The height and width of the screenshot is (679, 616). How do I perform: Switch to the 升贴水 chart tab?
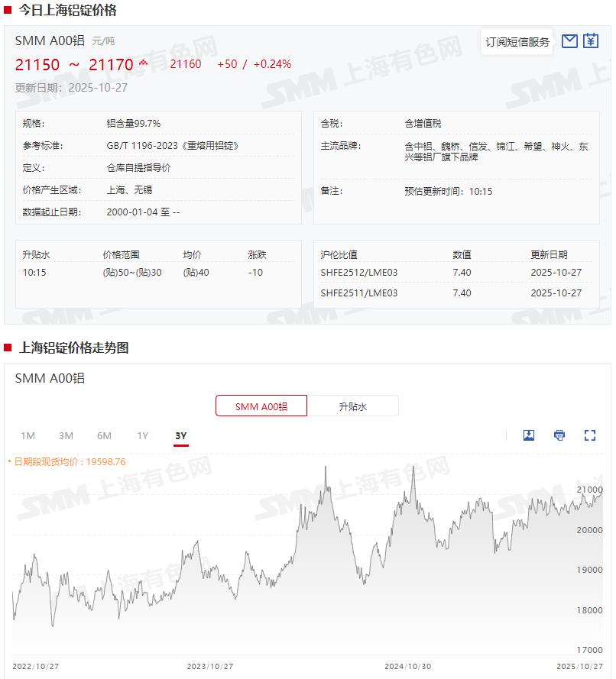pos(352,406)
